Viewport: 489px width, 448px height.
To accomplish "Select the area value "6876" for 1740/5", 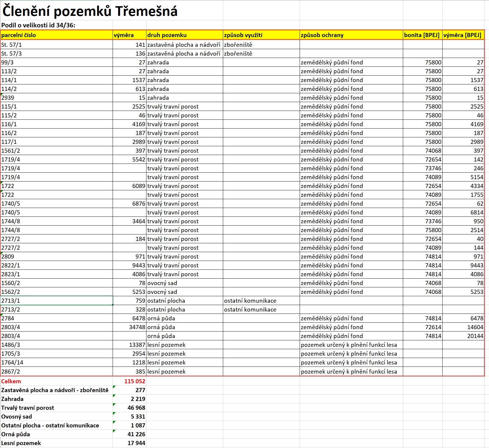I will [x=129, y=204].
